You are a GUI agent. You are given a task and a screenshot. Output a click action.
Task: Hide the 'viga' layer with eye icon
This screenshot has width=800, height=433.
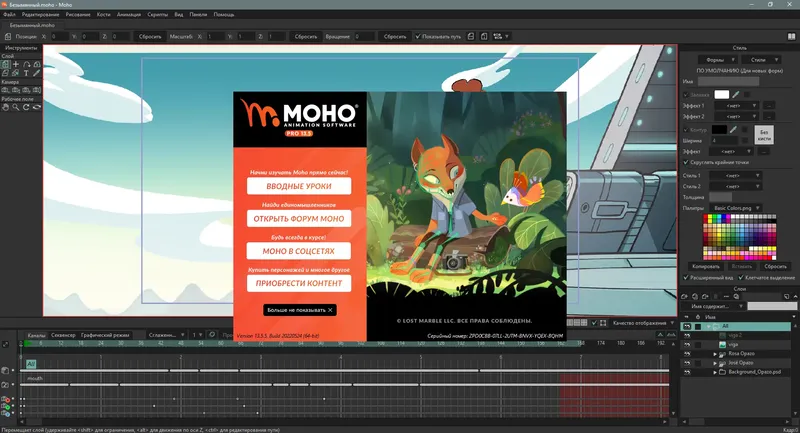pos(687,345)
